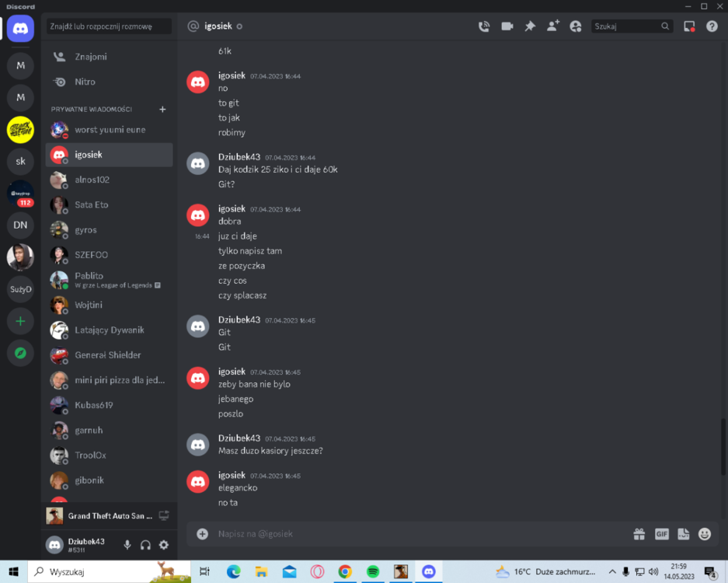Show hidden system tray icons

coord(612,572)
